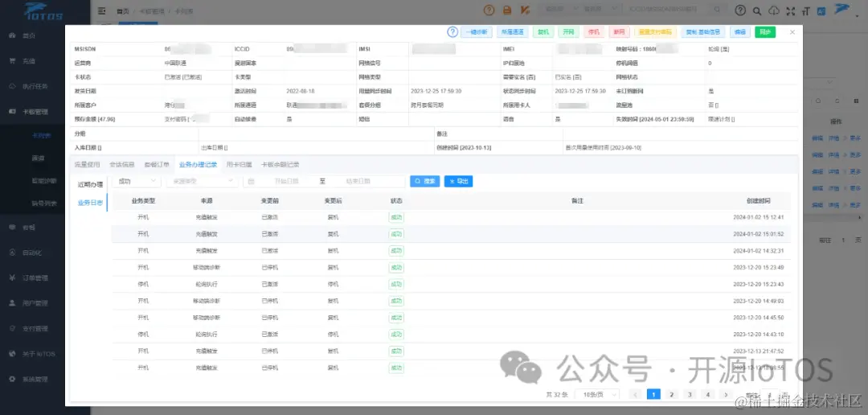The width and height of the screenshot is (868, 415).
Task: Click the 创建时间 column header
Action: pyautogui.click(x=758, y=200)
